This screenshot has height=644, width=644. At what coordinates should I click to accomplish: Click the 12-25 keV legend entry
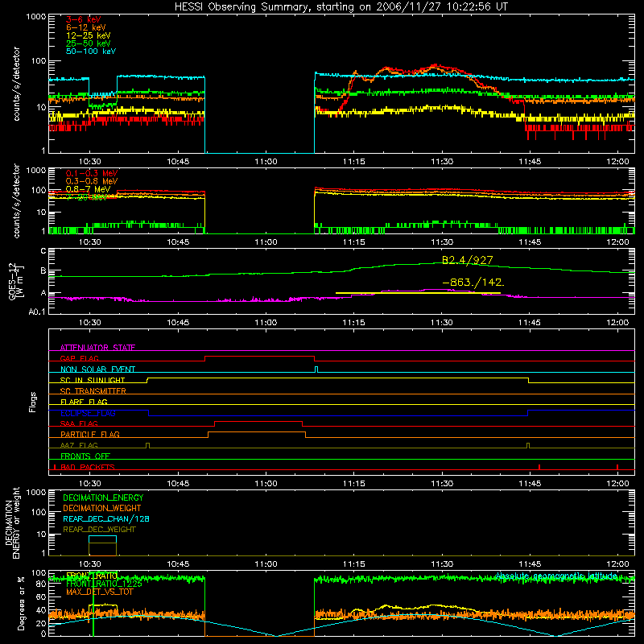(88, 35)
